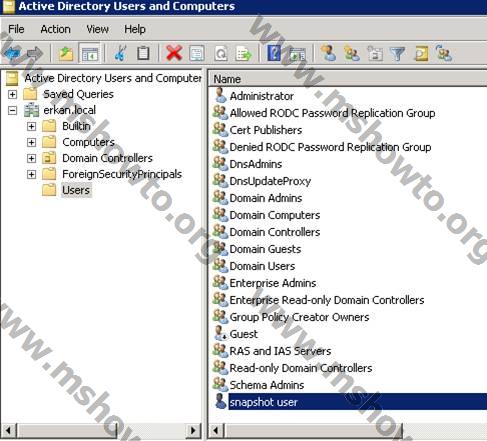The width and height of the screenshot is (487, 441).
Task: Expand the Saved Queries node
Action: point(12,94)
